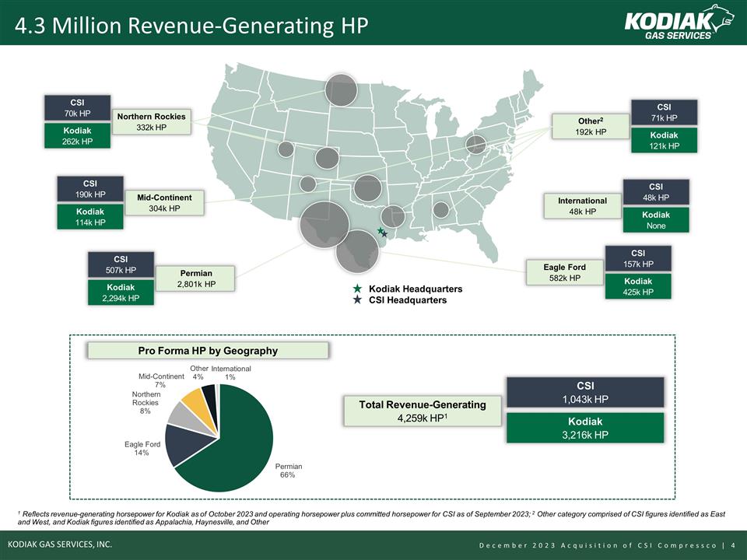747x560 pixels.
Task: Select the yellow Mid-Continent pie slice
Action: click(192, 398)
